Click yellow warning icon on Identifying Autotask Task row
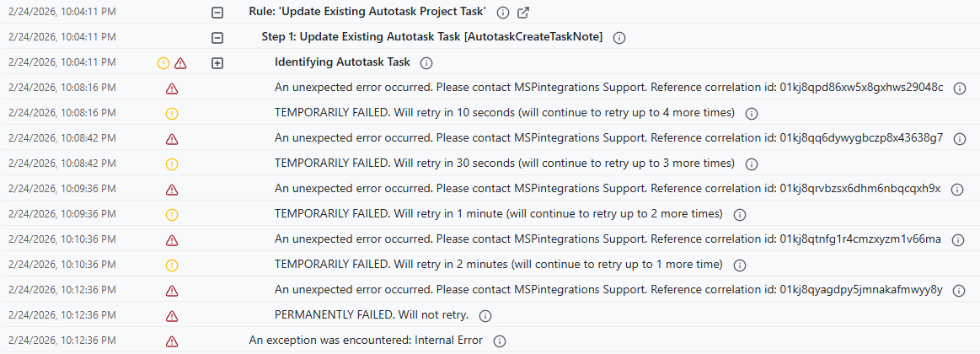This screenshot has width=980, height=354. pos(163,63)
